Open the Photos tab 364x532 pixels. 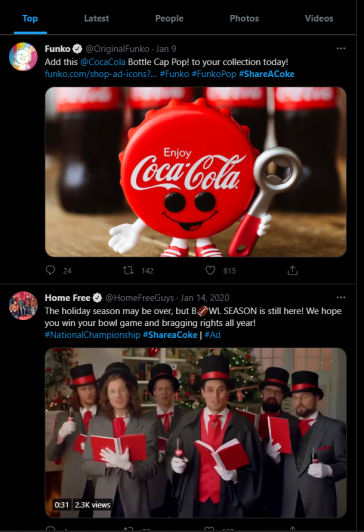click(244, 18)
